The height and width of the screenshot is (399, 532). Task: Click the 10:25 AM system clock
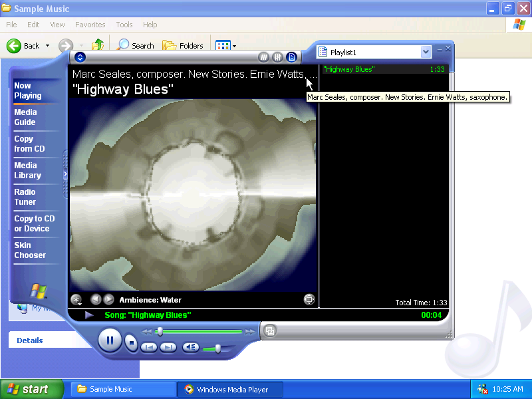tap(507, 389)
